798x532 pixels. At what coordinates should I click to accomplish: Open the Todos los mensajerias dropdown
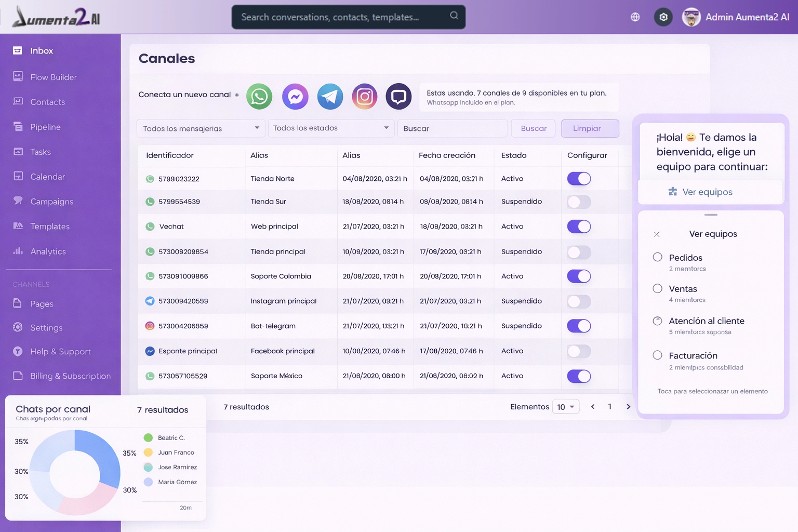click(200, 128)
